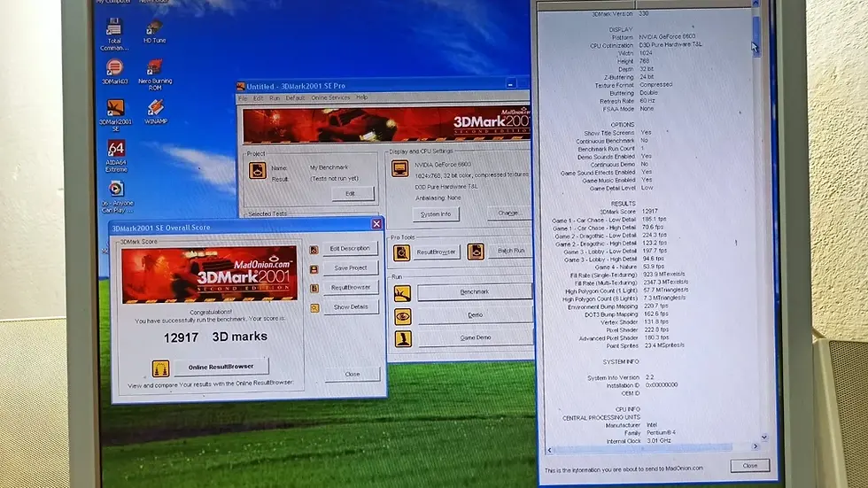Click the Project icon in 3DMark2001 window
Screen dimensions: 868x488
tap(257, 170)
